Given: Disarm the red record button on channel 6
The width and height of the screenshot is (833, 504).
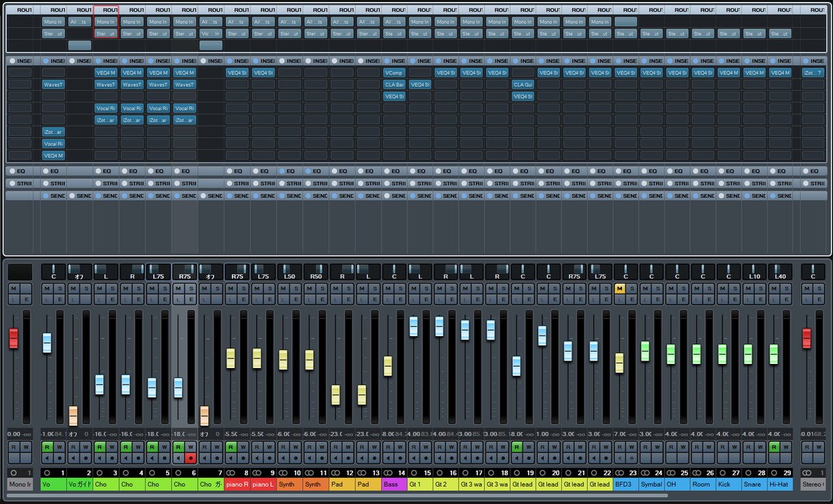Looking at the screenshot, I should (190, 458).
